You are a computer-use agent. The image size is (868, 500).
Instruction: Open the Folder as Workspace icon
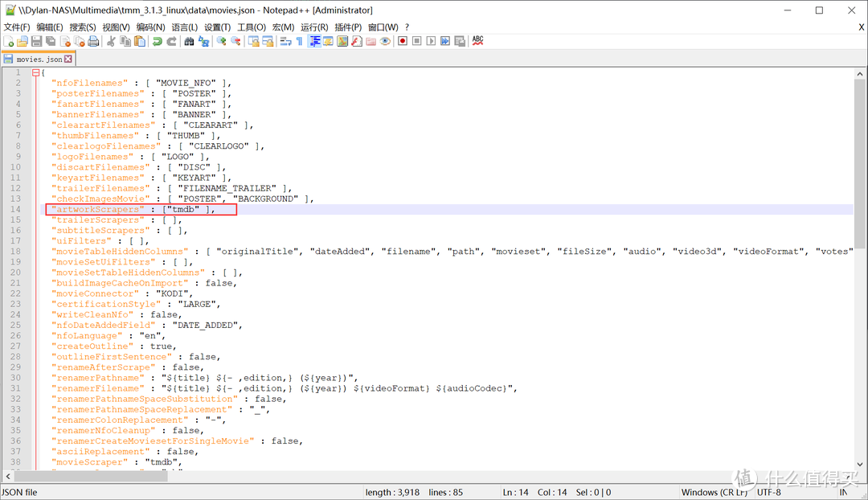pyautogui.click(x=371, y=41)
